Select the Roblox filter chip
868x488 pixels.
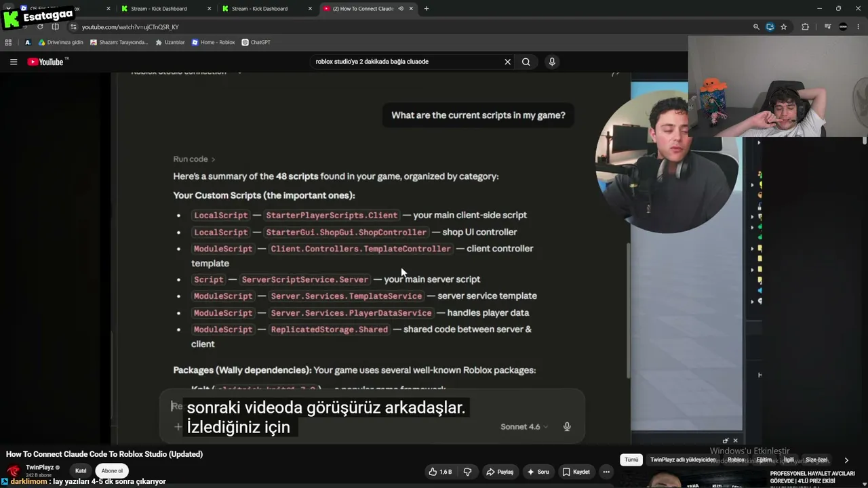(736, 460)
